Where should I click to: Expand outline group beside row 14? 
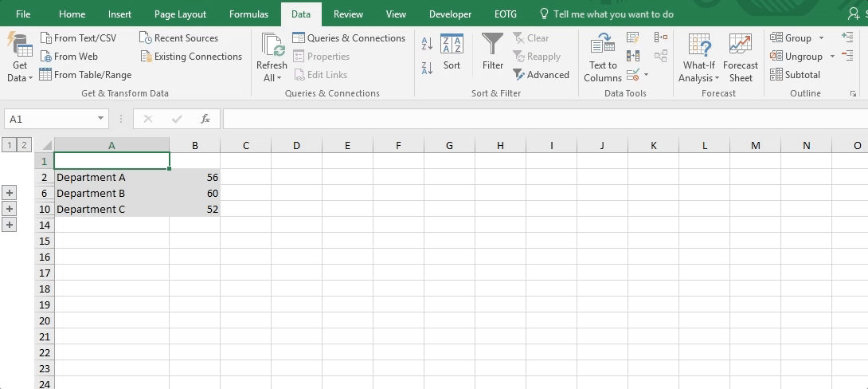click(x=10, y=225)
